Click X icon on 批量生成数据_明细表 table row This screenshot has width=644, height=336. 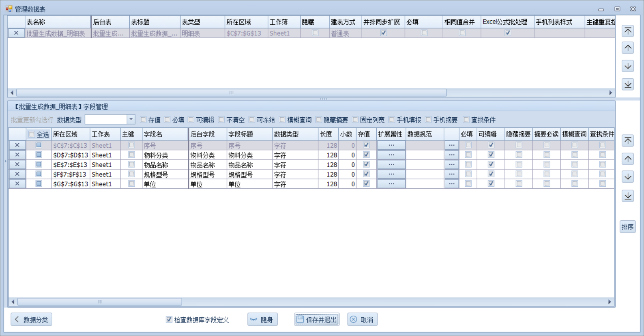click(x=16, y=33)
